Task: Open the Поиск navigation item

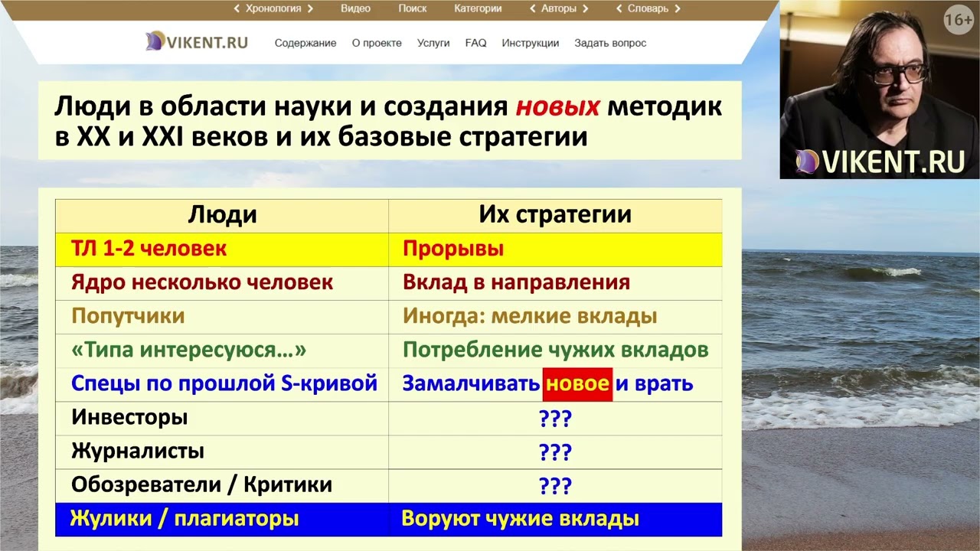Action: pyautogui.click(x=413, y=9)
